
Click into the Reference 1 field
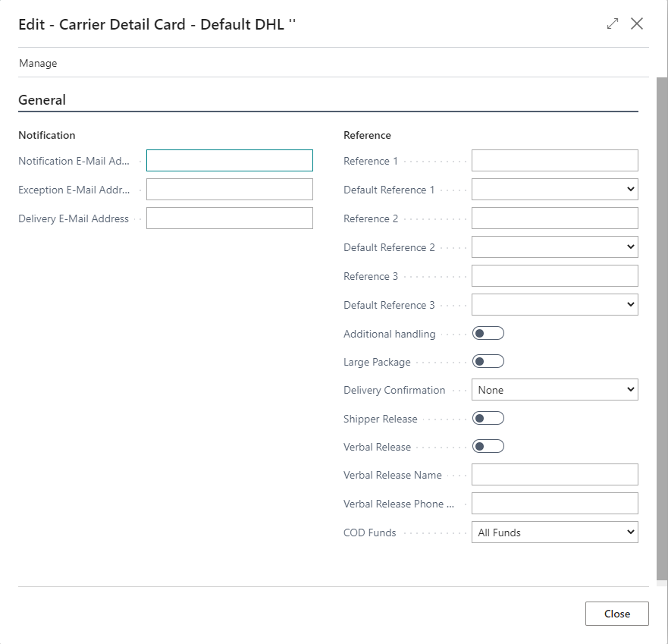(x=554, y=161)
